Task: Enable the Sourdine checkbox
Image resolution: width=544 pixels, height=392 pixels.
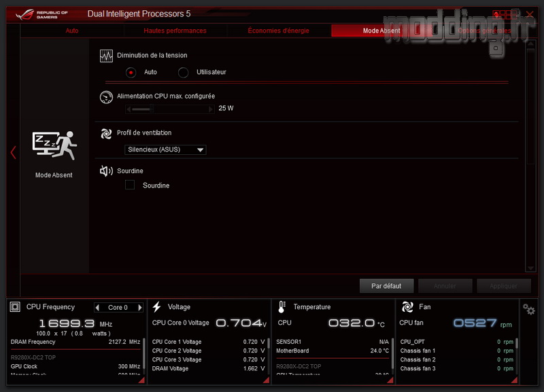Action: [x=130, y=185]
